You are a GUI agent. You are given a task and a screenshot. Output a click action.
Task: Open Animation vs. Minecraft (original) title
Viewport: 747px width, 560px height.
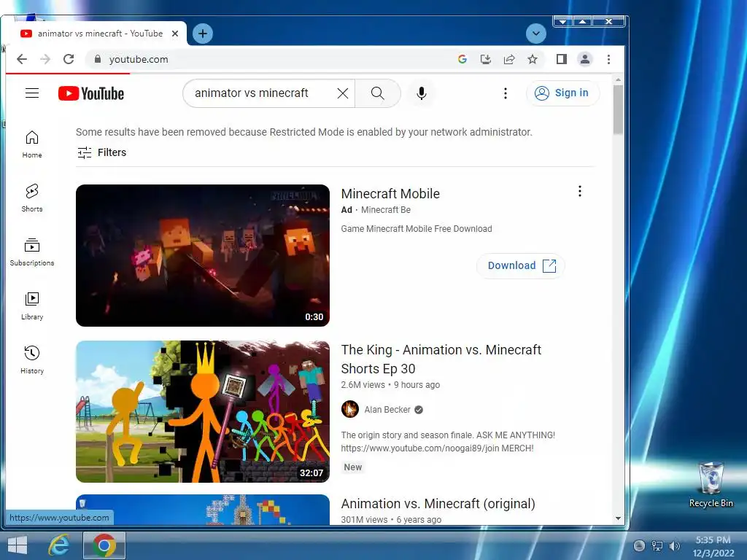click(438, 504)
